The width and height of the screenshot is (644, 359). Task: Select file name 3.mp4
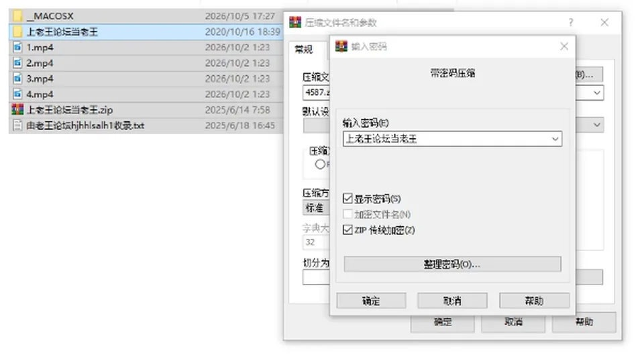pyautogui.click(x=40, y=79)
